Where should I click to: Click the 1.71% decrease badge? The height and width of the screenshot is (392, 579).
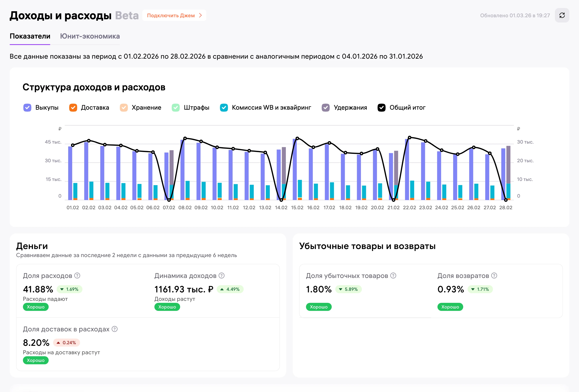point(480,289)
